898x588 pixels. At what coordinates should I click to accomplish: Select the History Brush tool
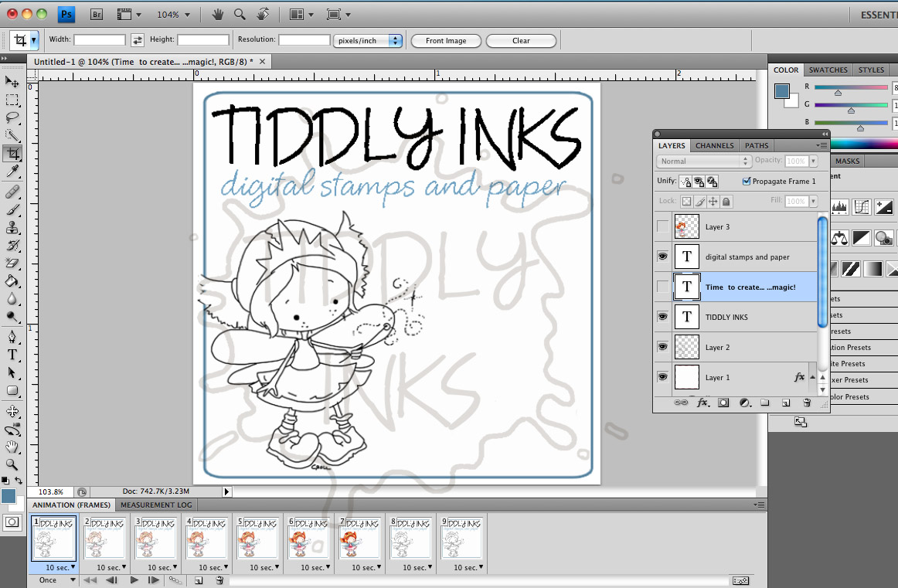12,246
